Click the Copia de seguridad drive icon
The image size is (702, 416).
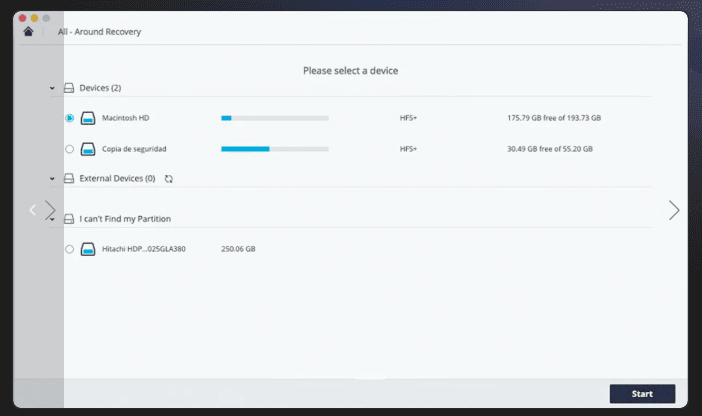pyautogui.click(x=88, y=149)
